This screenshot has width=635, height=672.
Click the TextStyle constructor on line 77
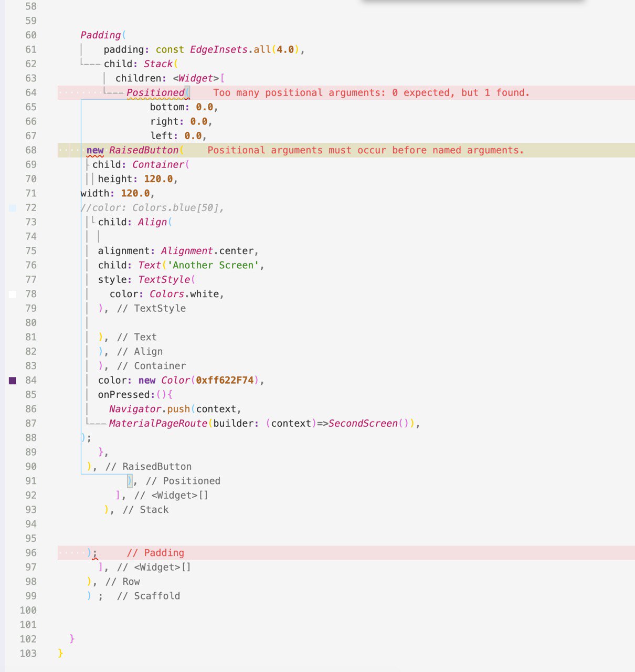tap(164, 280)
